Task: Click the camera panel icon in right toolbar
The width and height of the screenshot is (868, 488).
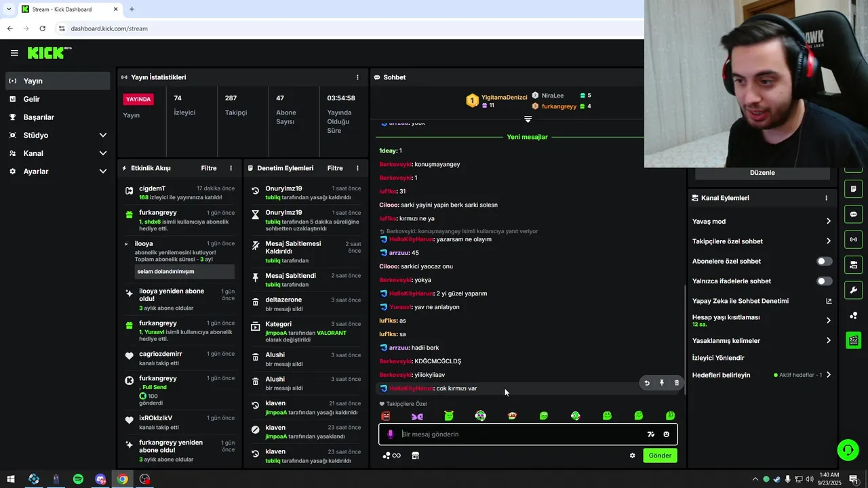Action: (853, 264)
